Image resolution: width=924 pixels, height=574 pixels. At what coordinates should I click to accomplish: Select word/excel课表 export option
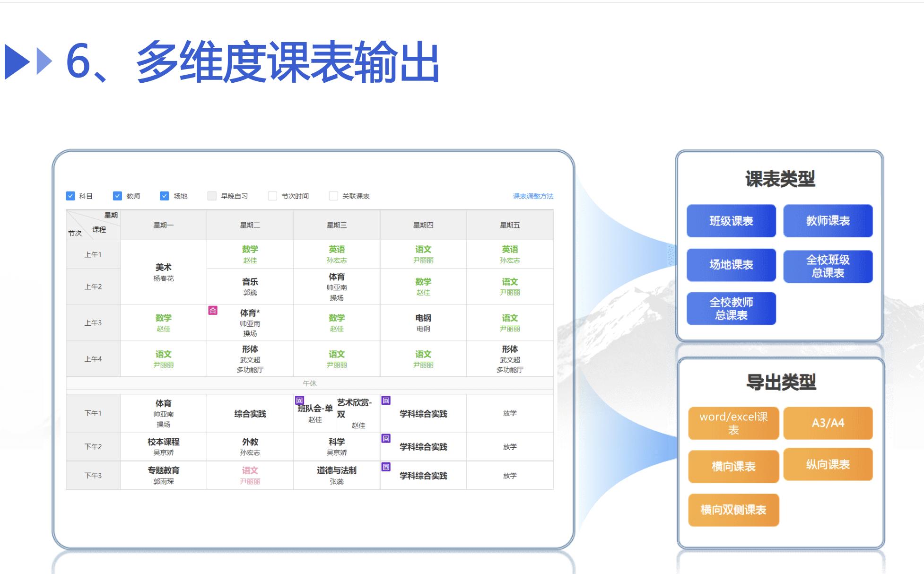point(733,423)
